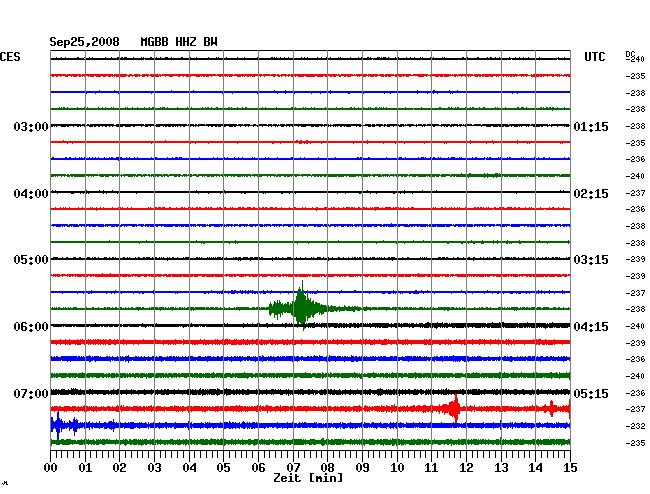Click the 00 minute axis tick label

[x=51, y=468]
